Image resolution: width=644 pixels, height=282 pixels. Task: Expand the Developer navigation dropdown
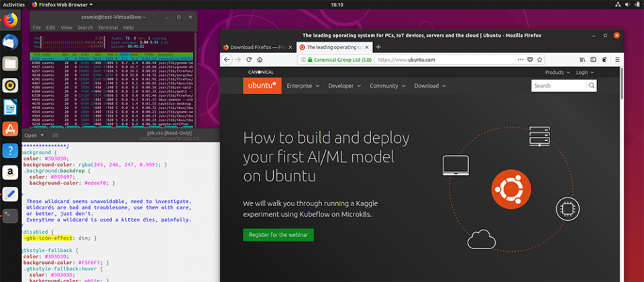tap(345, 86)
